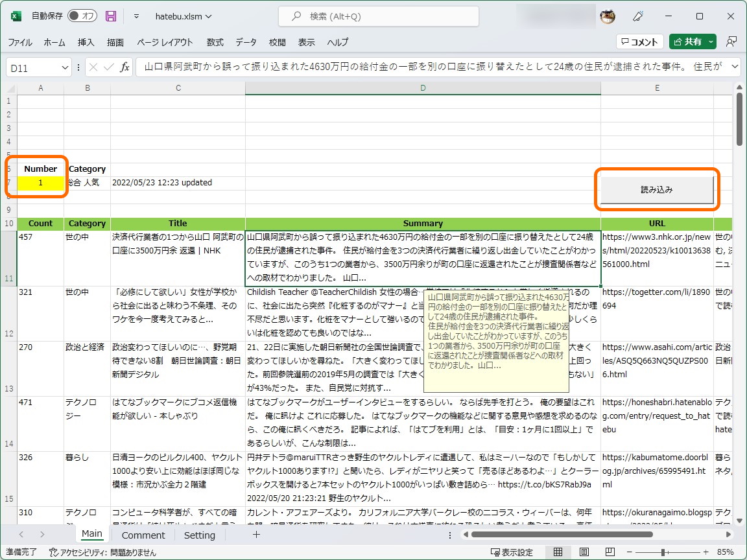Viewport: 747px width, 560px height.
Task: Open the コメント comments pane
Action: [x=639, y=41]
